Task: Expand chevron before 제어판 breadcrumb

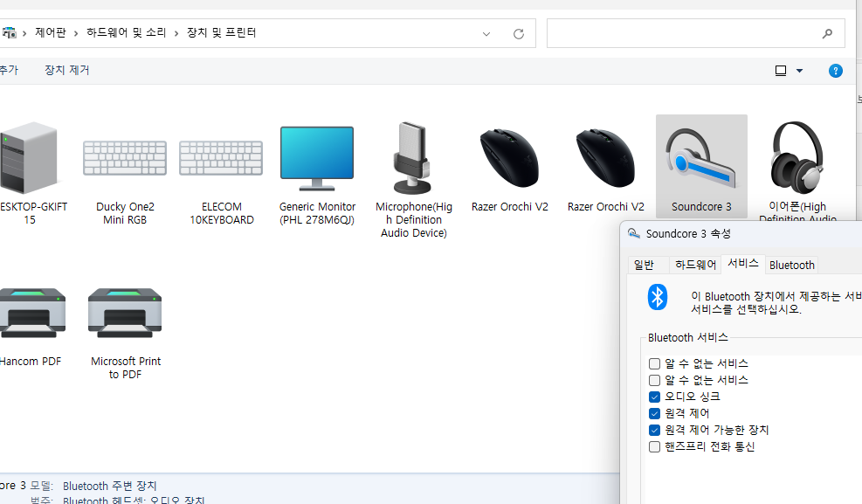Action: [24, 33]
